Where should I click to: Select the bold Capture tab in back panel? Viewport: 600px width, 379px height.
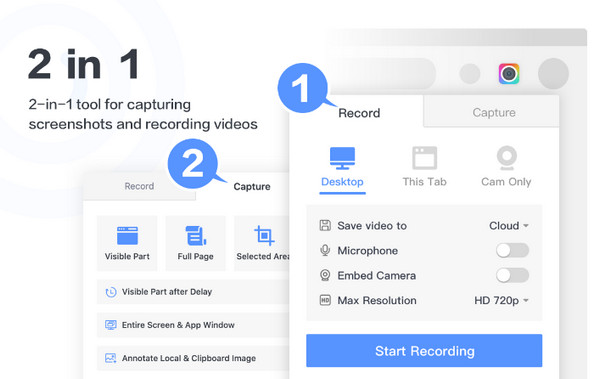(x=252, y=186)
